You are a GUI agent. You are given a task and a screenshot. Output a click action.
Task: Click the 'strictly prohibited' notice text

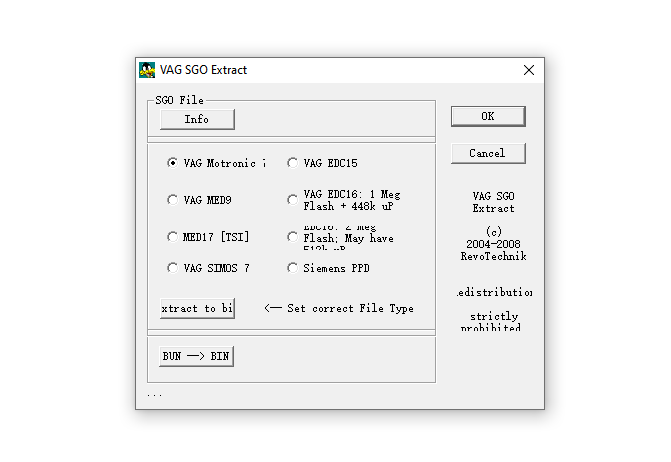click(492, 322)
